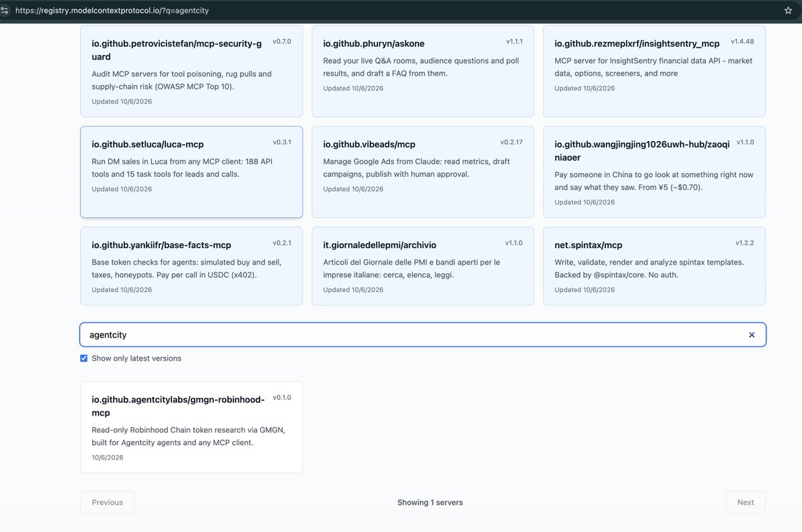Click Updated date on the net.spintax/mcp card

(x=585, y=289)
